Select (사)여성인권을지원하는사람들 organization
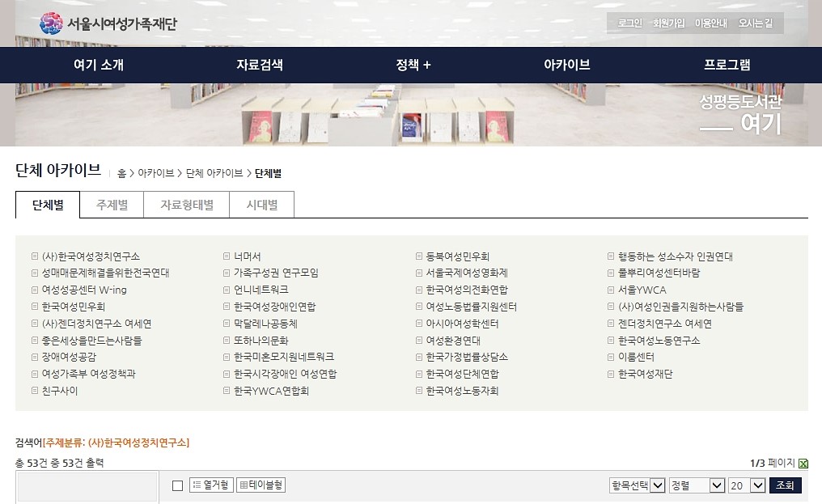The height and width of the screenshot is (504, 822). click(x=681, y=307)
